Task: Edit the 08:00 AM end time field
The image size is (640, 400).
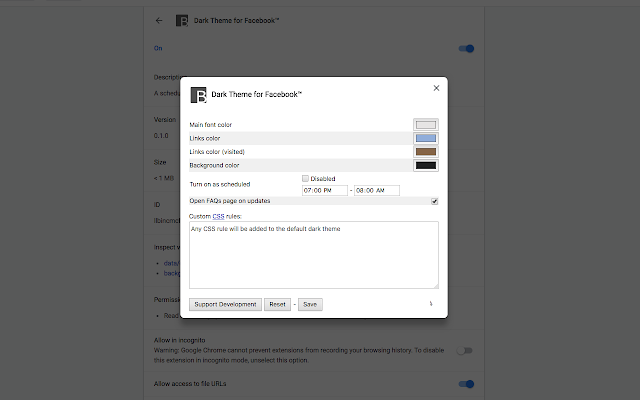Action: 377,190
